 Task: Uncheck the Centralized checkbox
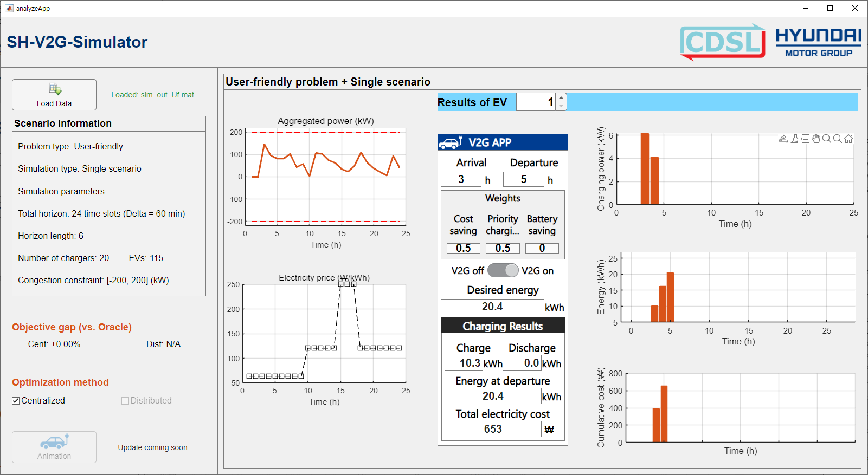(x=16, y=401)
